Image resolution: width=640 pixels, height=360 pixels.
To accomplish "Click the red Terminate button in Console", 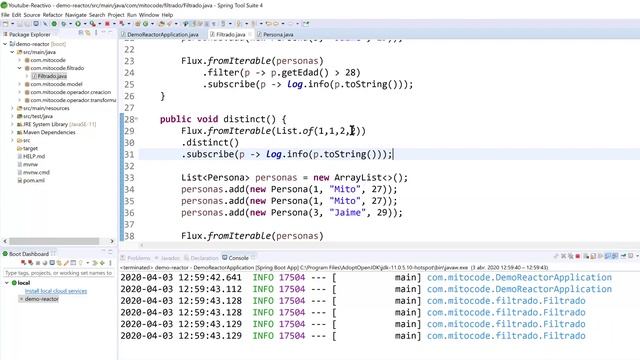I will (x=578, y=256).
